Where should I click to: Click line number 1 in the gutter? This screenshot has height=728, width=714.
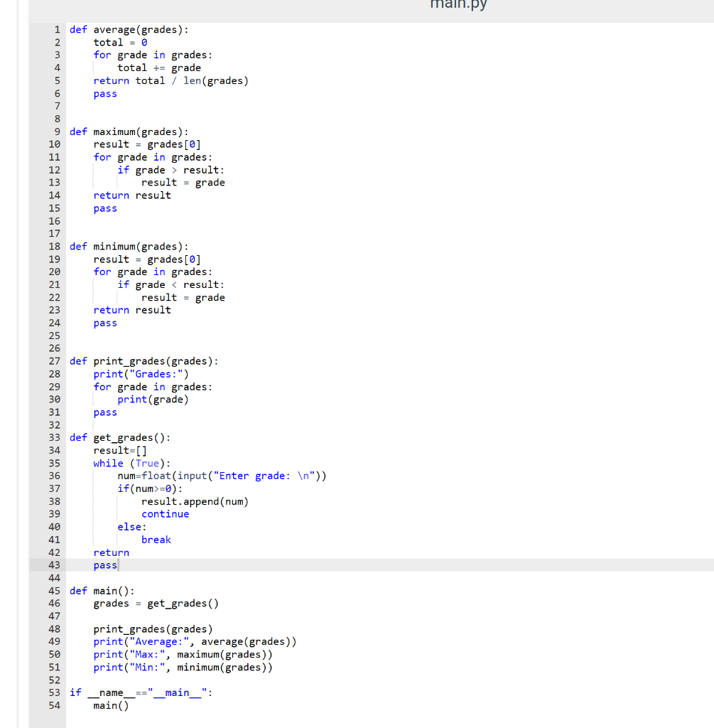tap(56, 29)
